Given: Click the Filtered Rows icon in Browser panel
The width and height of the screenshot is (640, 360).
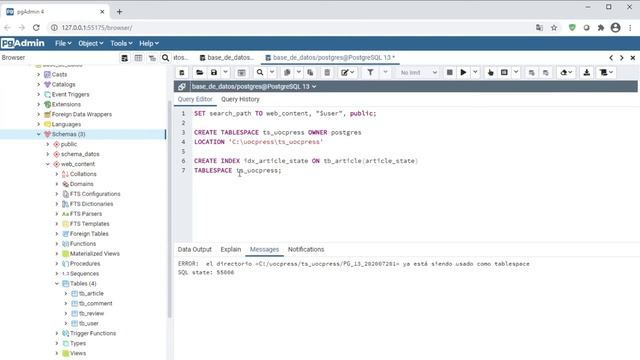Looking at the screenshot, I should click(152, 58).
